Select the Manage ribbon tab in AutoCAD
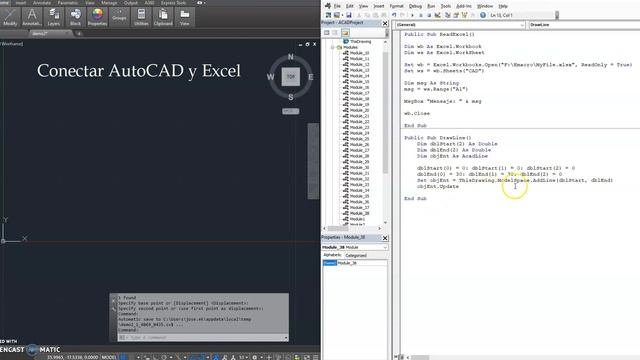Screen dimensions: 640x360 click(x=109, y=3)
